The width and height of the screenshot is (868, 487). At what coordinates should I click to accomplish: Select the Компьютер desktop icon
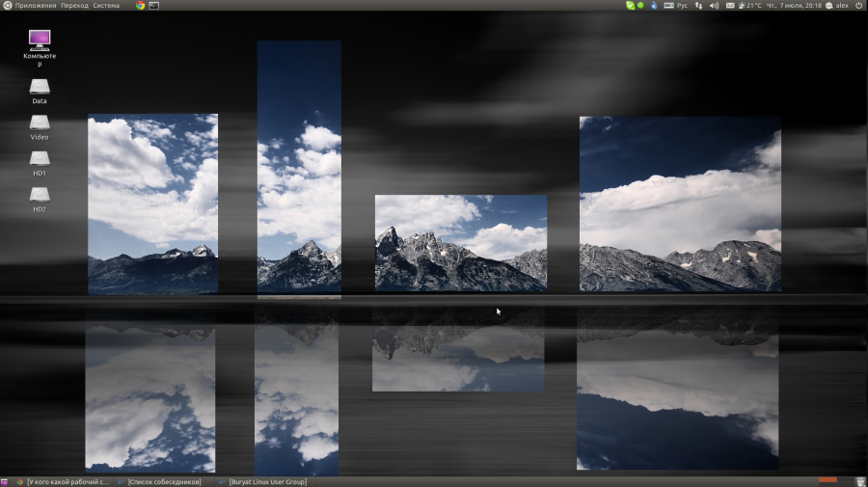(40, 41)
